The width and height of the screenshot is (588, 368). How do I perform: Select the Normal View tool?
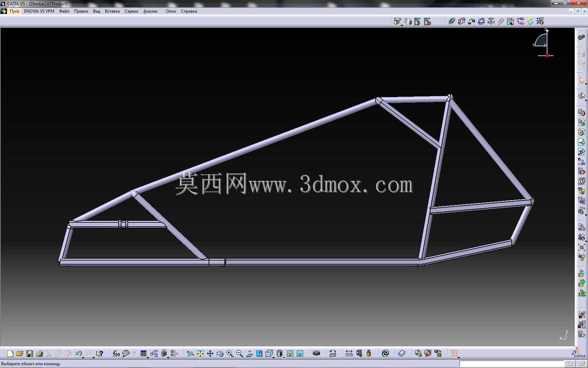(x=250, y=354)
